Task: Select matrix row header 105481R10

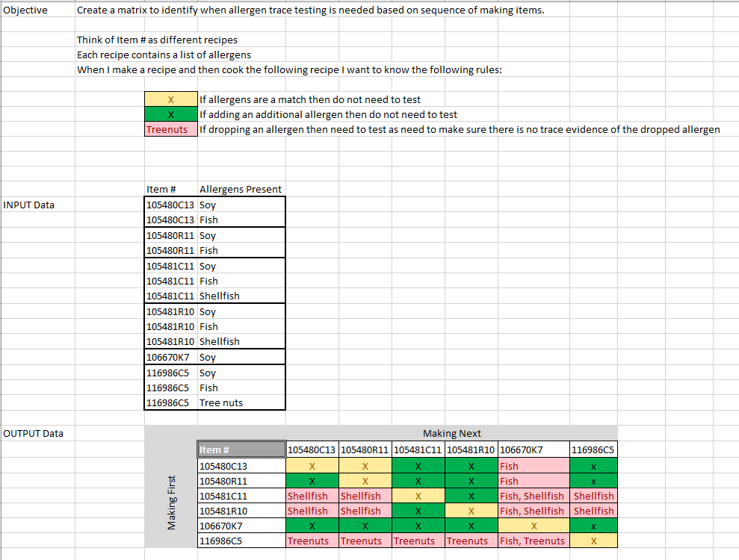Action: click(x=241, y=511)
